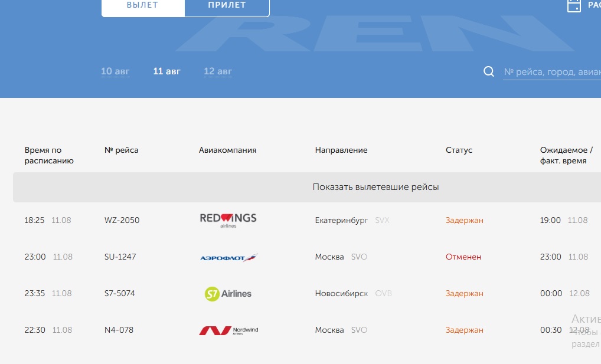Select the 11 авг date

[167, 71]
